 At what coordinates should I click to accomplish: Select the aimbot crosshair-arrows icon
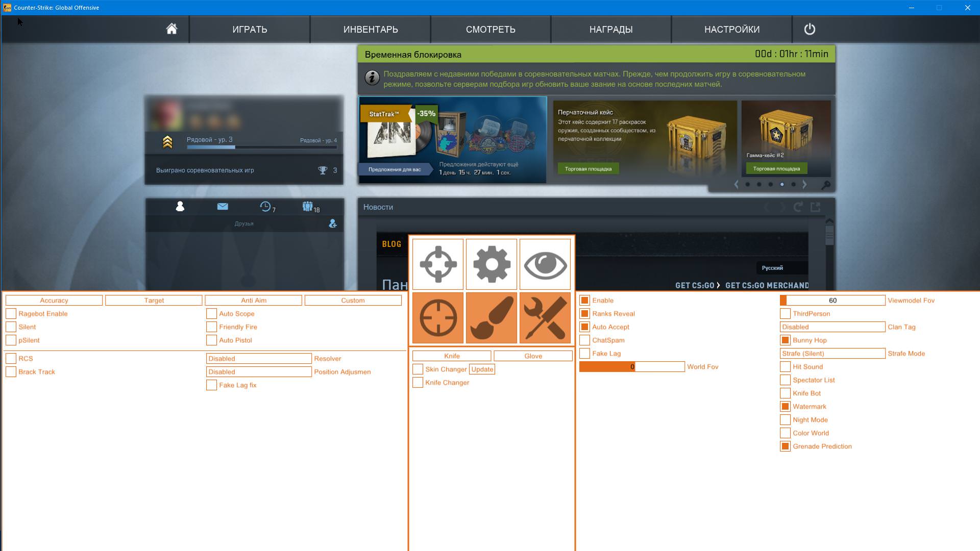[438, 264]
